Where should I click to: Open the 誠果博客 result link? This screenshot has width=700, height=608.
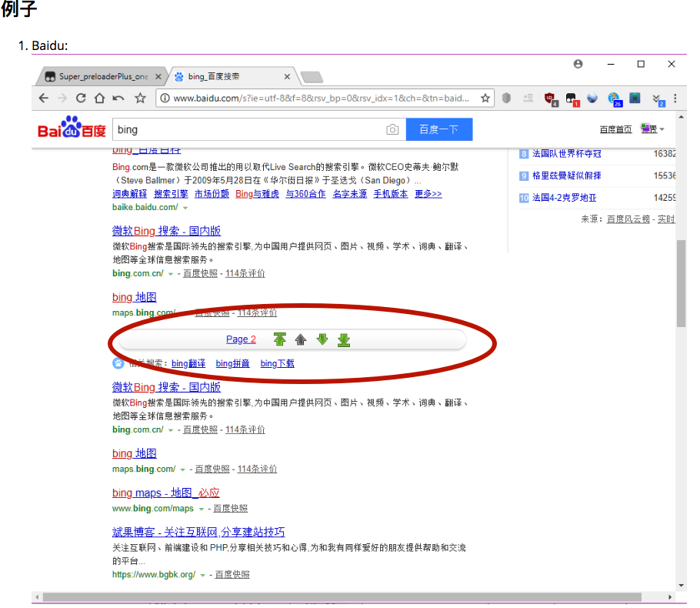coord(198,532)
